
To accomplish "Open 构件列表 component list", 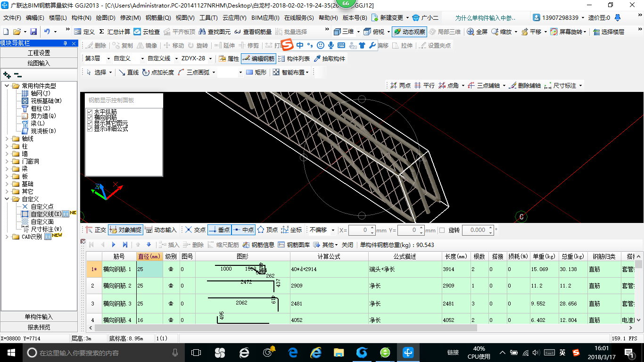I will tap(293, 58).
